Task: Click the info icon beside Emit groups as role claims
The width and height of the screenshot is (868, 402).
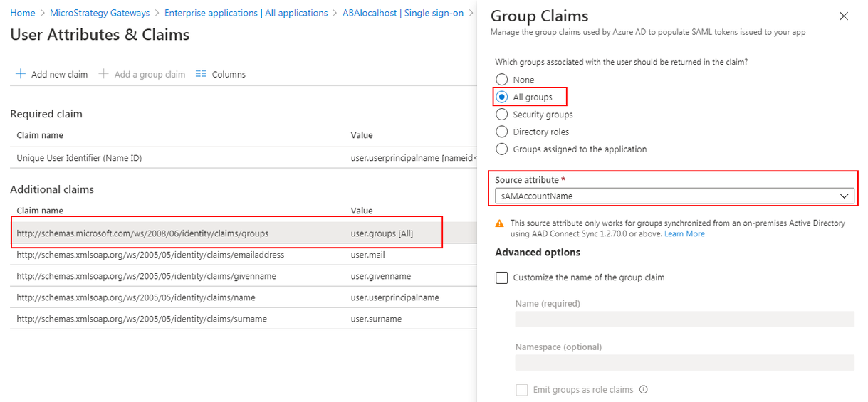Action: 644,390
